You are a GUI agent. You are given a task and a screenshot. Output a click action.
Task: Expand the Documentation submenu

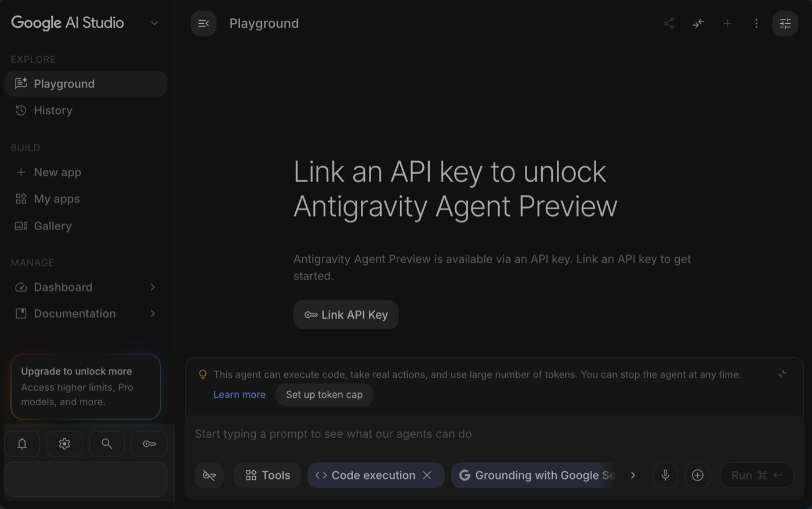pos(153,314)
